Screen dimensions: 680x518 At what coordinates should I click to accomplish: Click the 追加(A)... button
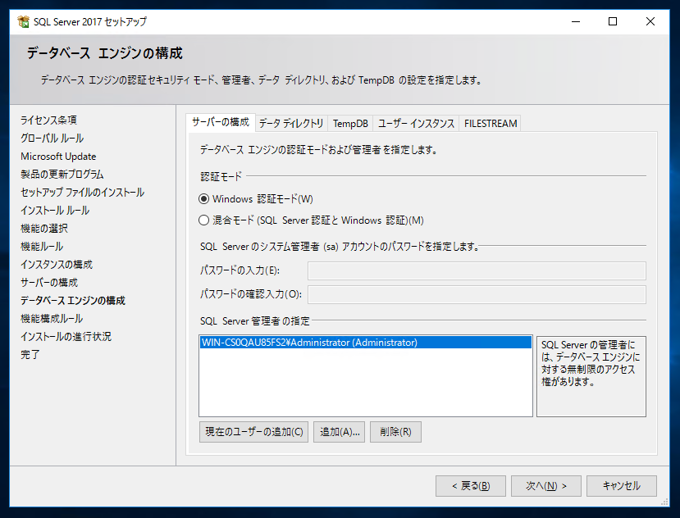[x=339, y=432]
